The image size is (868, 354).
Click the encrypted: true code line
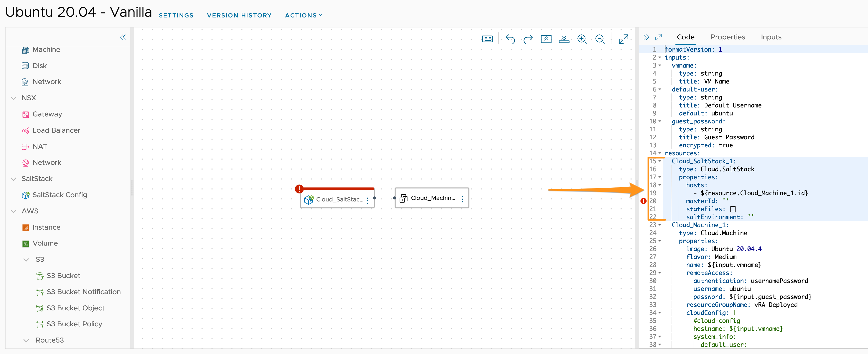(x=706, y=146)
